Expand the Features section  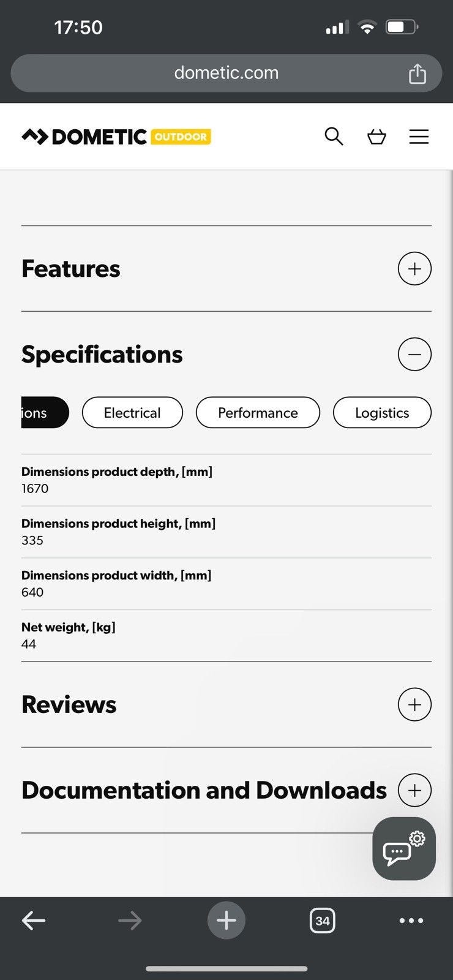(x=414, y=268)
